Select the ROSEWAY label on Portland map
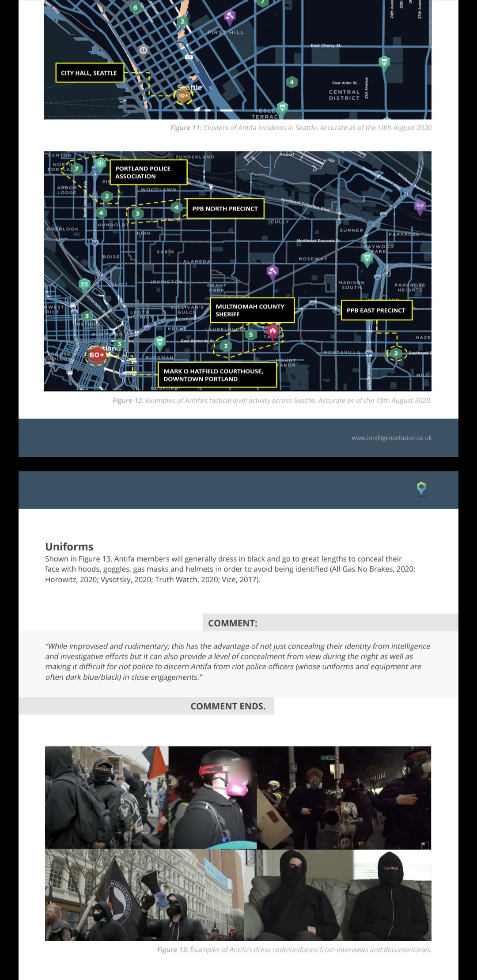Viewport: 477px width, 980px height. pos(313,259)
